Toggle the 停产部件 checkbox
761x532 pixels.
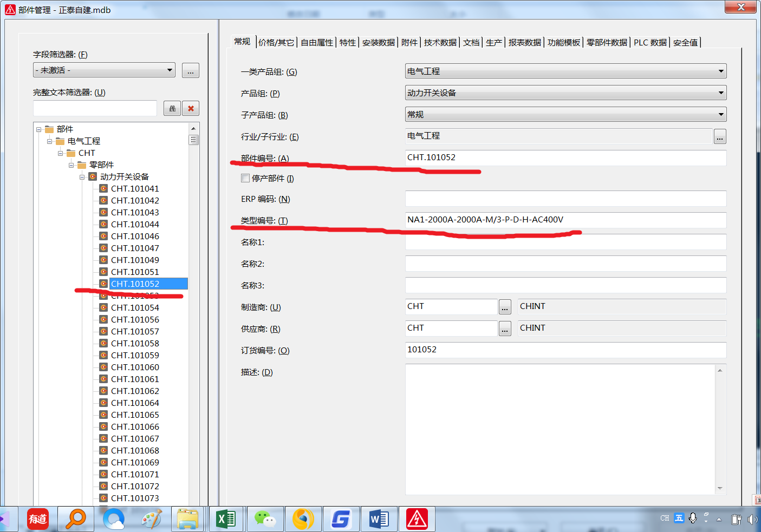click(245, 178)
